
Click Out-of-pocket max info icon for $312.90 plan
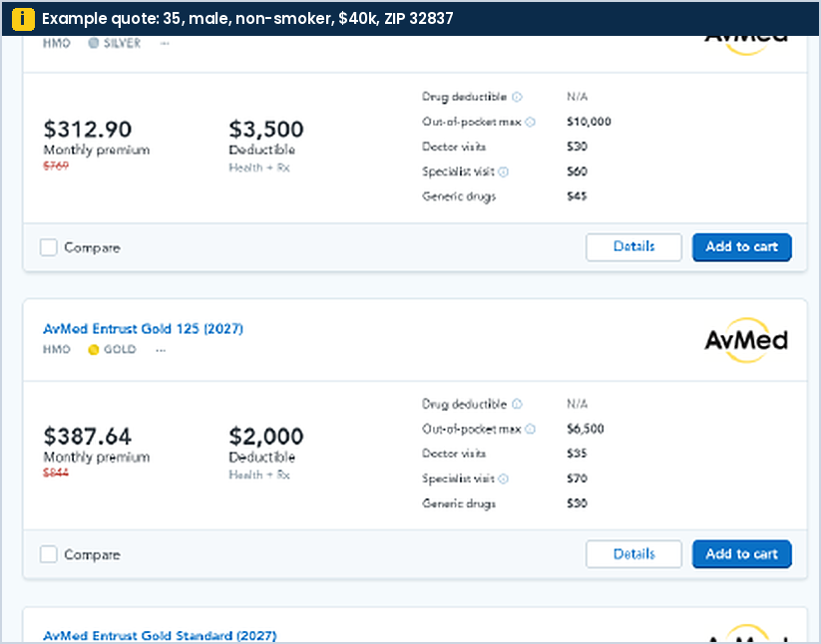(531, 122)
